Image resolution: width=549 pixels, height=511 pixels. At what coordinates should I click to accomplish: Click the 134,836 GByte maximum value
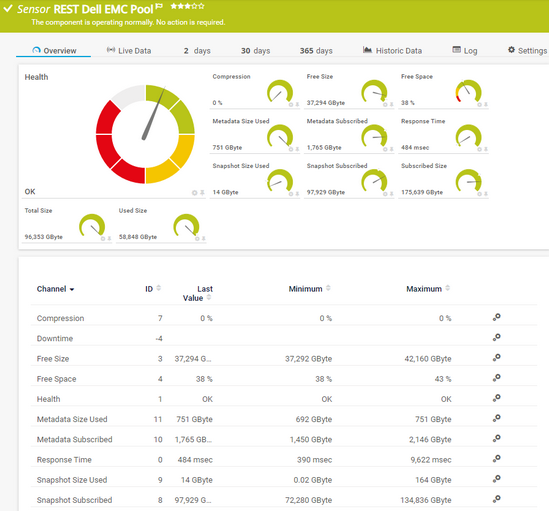click(x=426, y=500)
